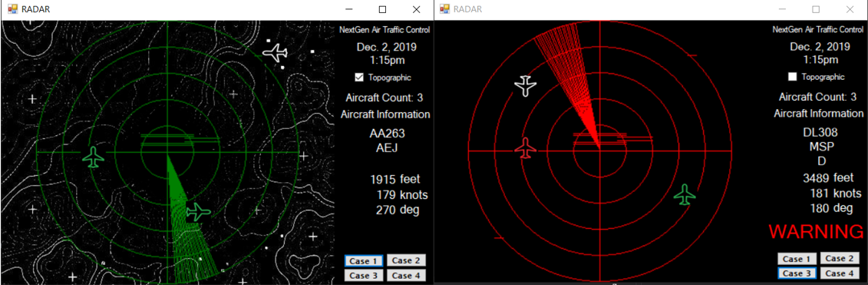This screenshot has width=868, height=285.
Task: Click Case 2 button in right window
Action: click(x=839, y=258)
